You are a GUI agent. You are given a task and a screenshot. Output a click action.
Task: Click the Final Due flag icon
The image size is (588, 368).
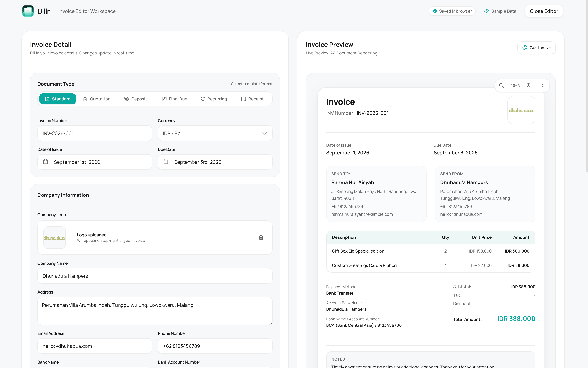[x=164, y=99]
